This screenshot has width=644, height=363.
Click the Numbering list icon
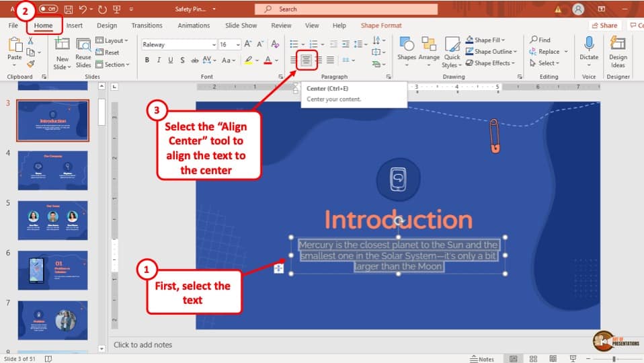click(313, 44)
